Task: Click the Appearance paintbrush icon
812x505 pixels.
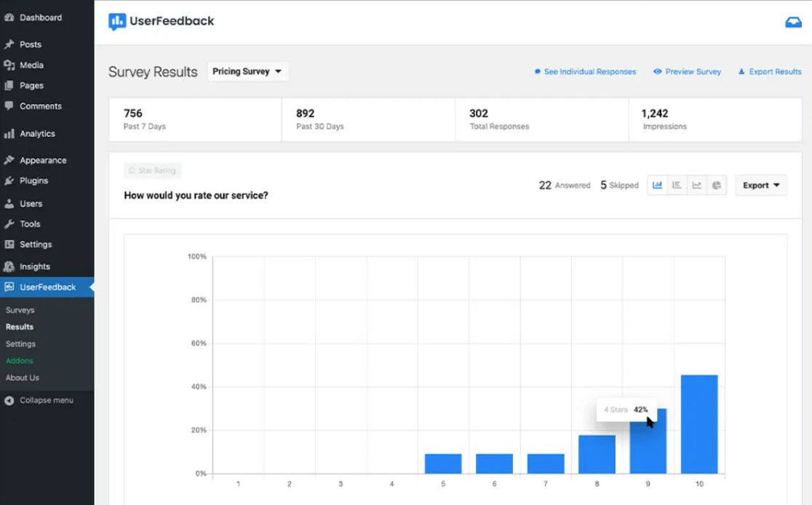Action: [9, 160]
